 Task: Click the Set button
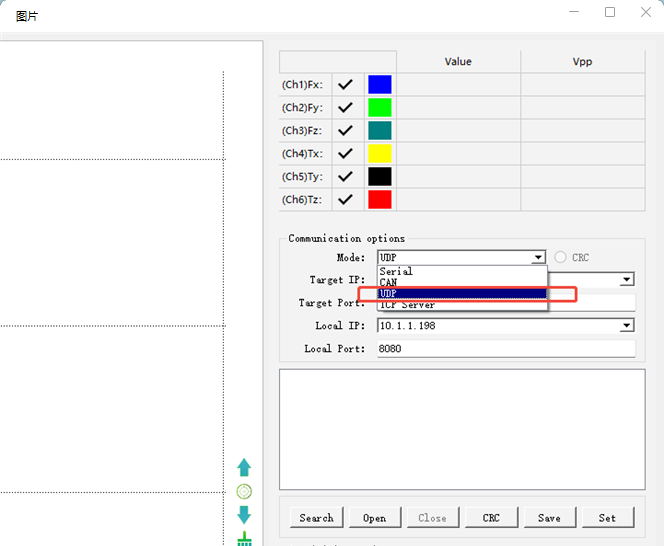608,518
